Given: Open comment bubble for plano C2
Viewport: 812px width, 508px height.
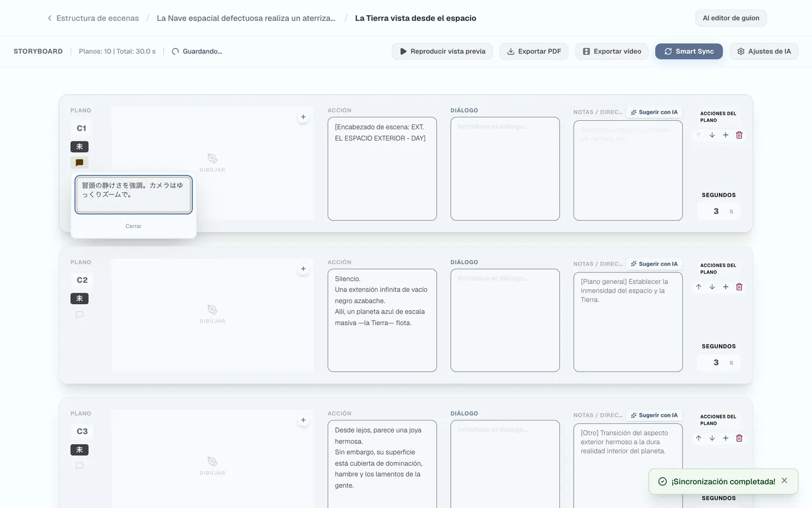Looking at the screenshot, I should [79, 315].
